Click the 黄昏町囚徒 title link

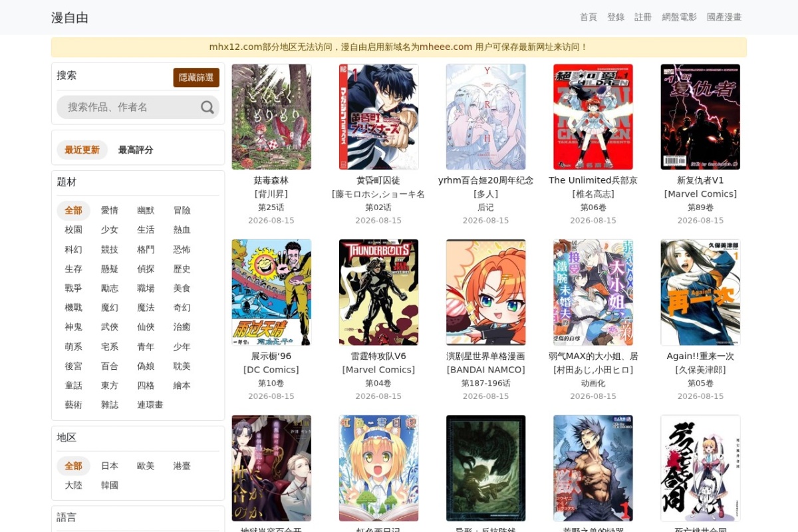point(378,180)
